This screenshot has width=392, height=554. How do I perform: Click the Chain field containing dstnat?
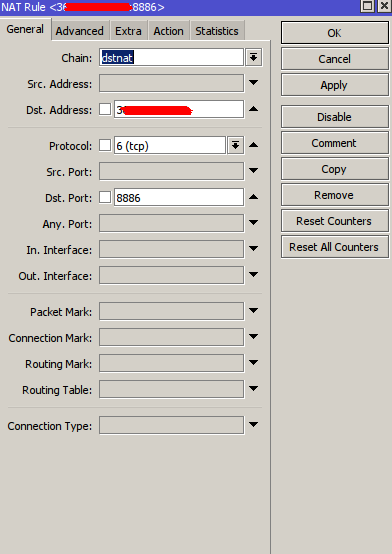[x=171, y=57]
